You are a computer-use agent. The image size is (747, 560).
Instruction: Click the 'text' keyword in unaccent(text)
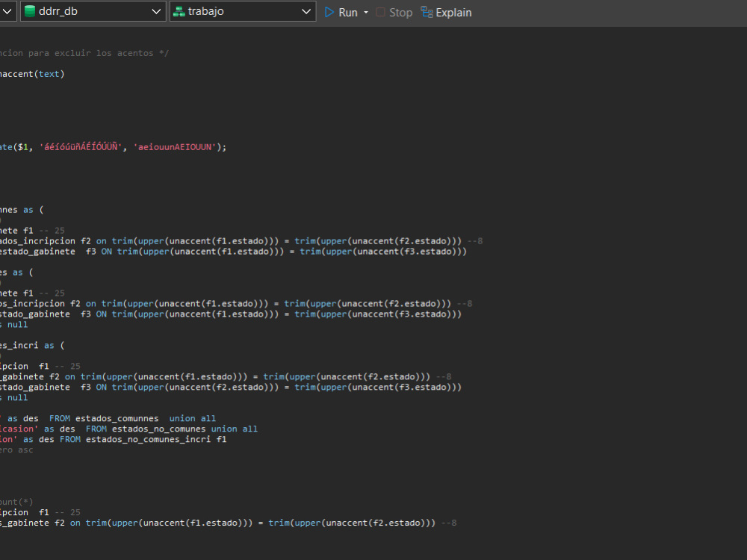tap(49, 74)
